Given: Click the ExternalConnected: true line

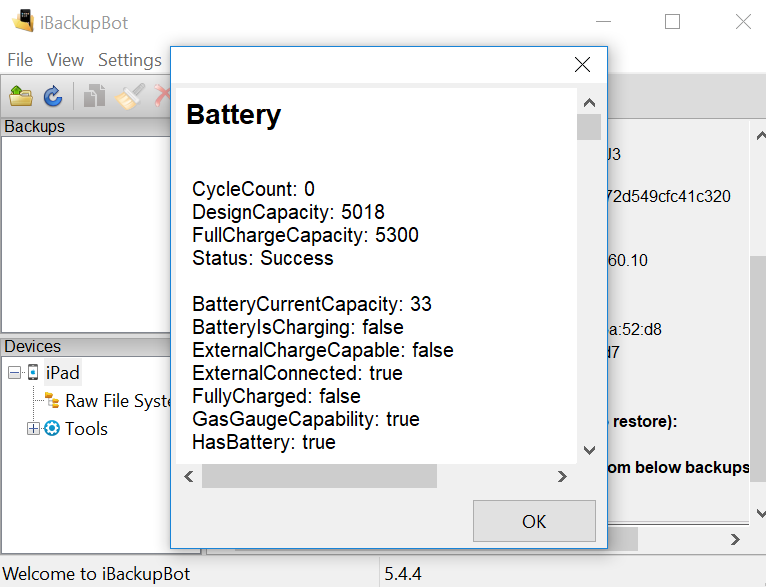Looking at the screenshot, I should point(298,373).
